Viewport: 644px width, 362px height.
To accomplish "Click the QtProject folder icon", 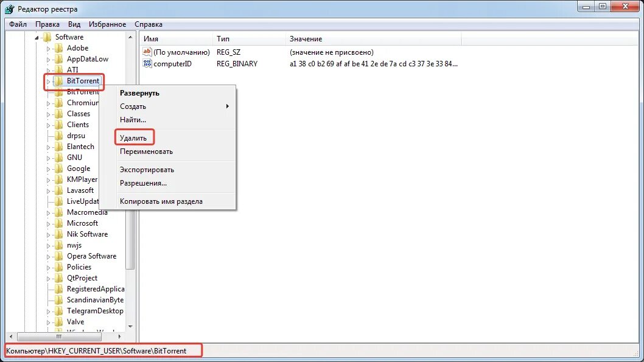I will (58, 278).
